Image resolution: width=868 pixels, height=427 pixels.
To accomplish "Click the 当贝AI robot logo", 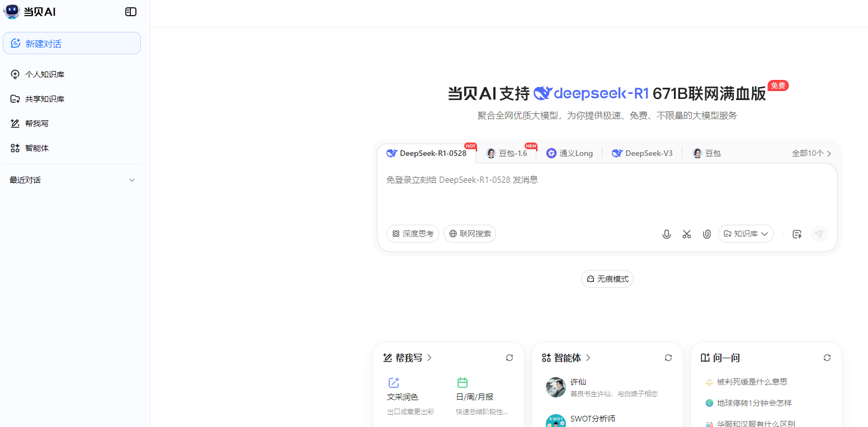I will [x=12, y=12].
